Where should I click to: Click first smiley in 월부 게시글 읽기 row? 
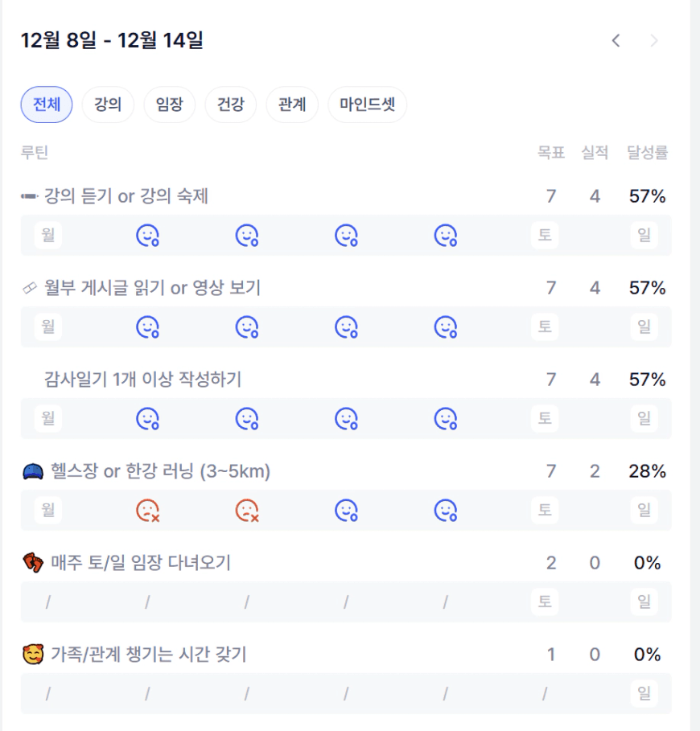[x=147, y=327]
